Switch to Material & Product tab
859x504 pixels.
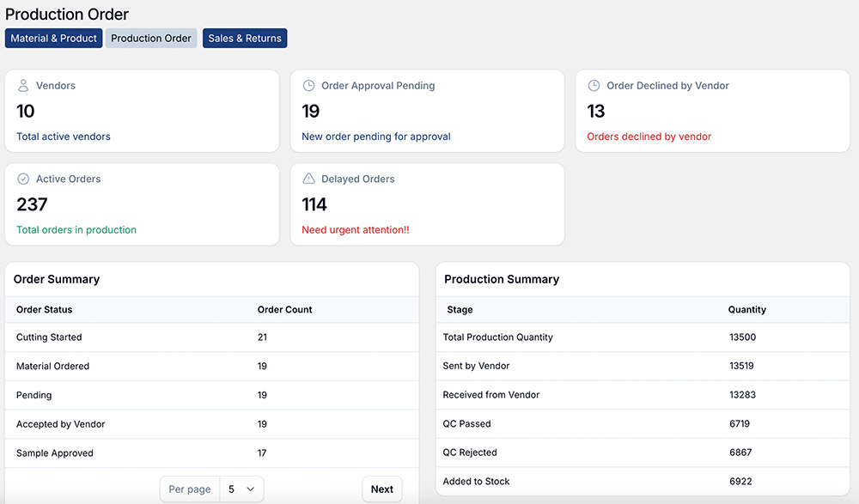click(54, 39)
